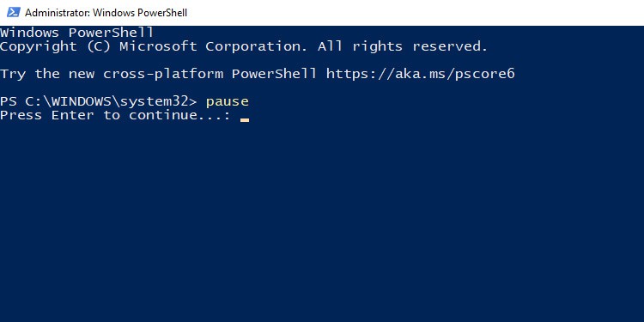
Task: Click the "Windows PowerShell" header line in console
Action: tap(76, 32)
